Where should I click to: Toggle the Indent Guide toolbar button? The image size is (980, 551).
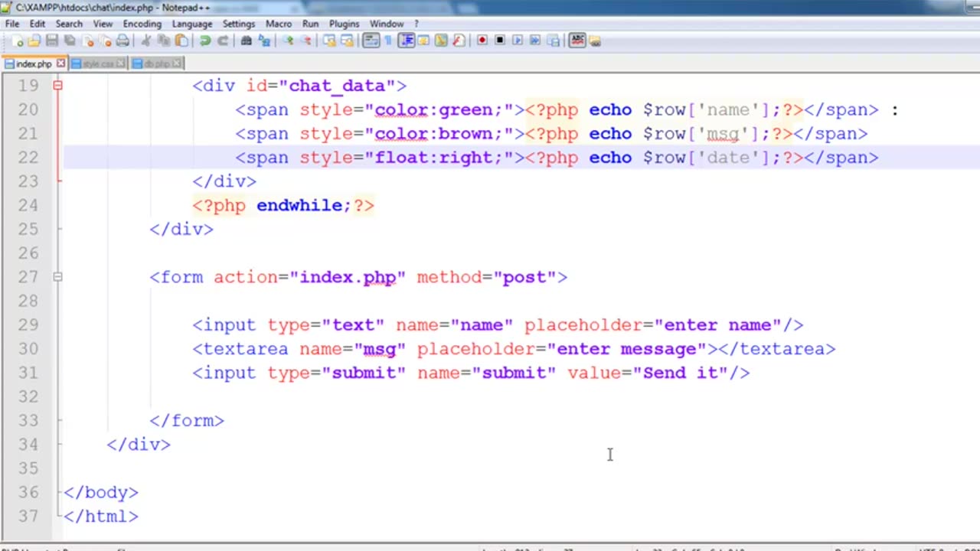pos(407,41)
